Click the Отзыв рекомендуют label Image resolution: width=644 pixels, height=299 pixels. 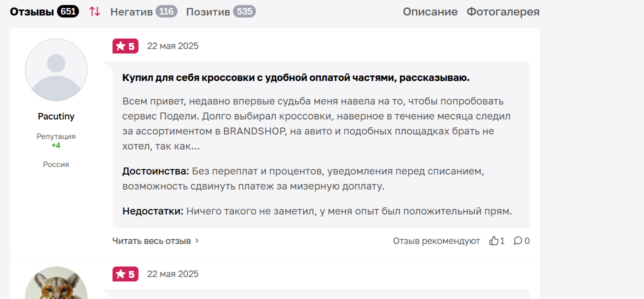(x=436, y=241)
